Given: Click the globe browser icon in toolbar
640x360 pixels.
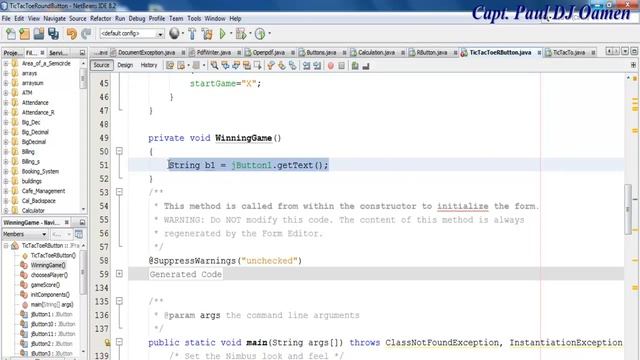Looking at the screenshot, I should point(174,33).
